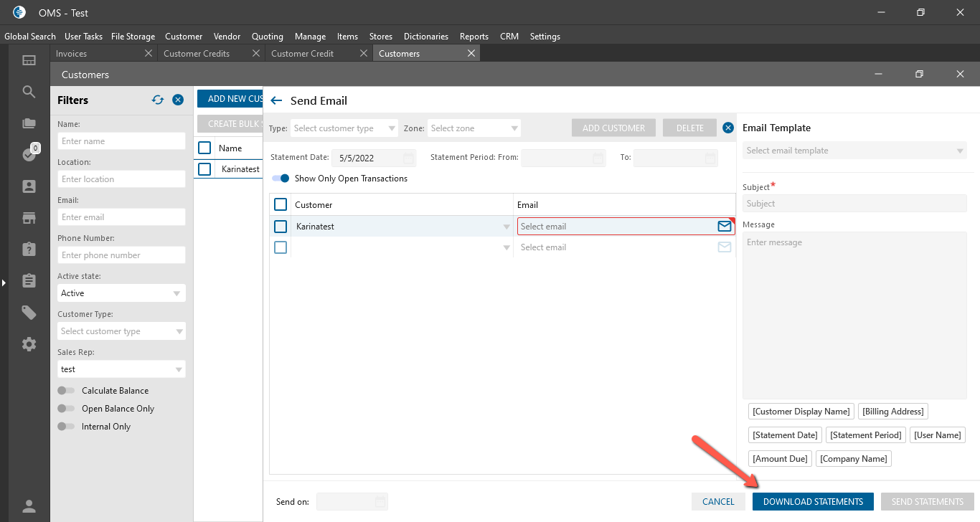
Task: Check the Karinatest row checkbox in email grid
Action: pos(281,227)
